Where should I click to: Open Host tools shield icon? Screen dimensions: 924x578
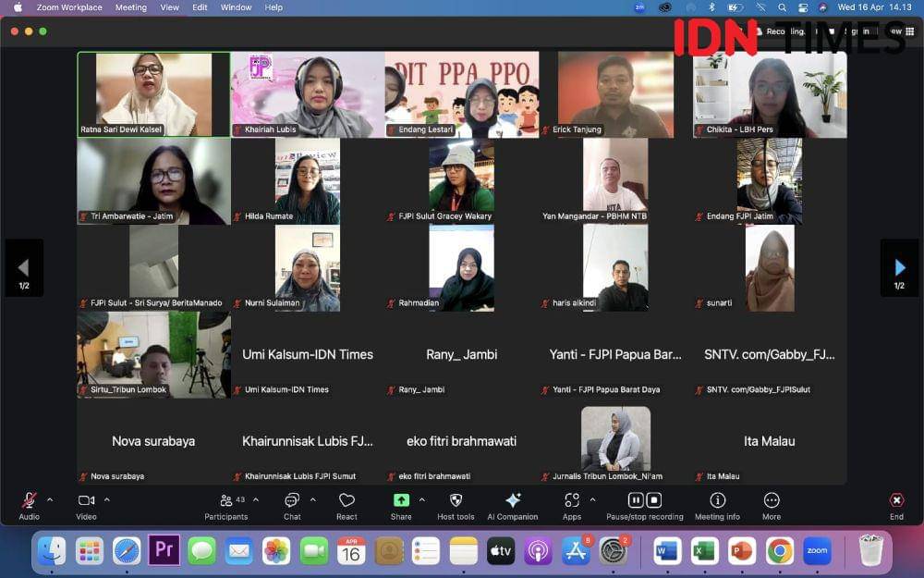(x=456, y=500)
